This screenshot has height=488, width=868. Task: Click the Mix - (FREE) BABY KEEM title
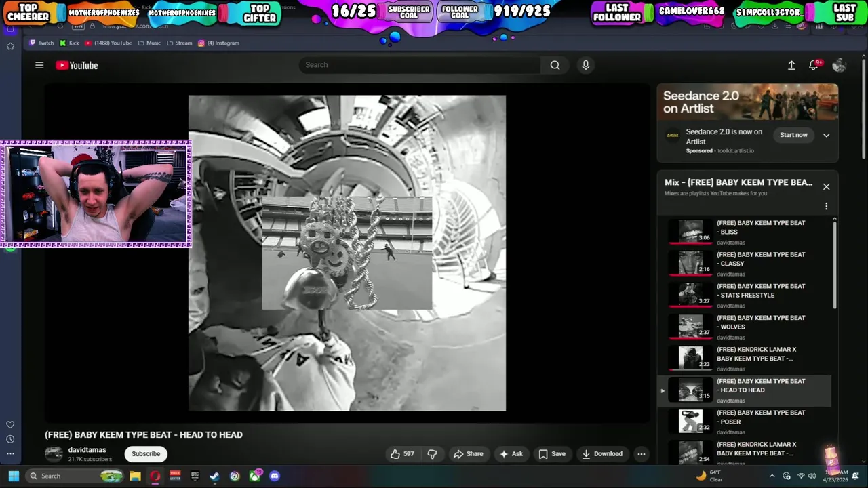coord(738,182)
